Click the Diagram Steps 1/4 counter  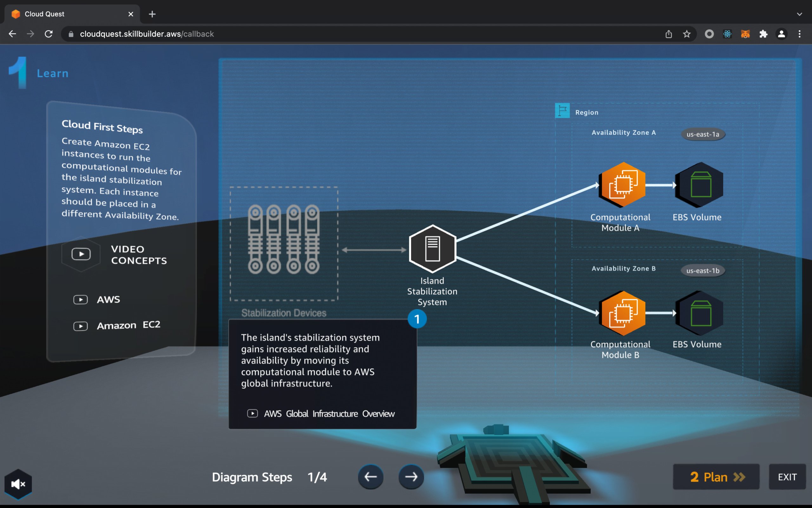click(x=269, y=477)
